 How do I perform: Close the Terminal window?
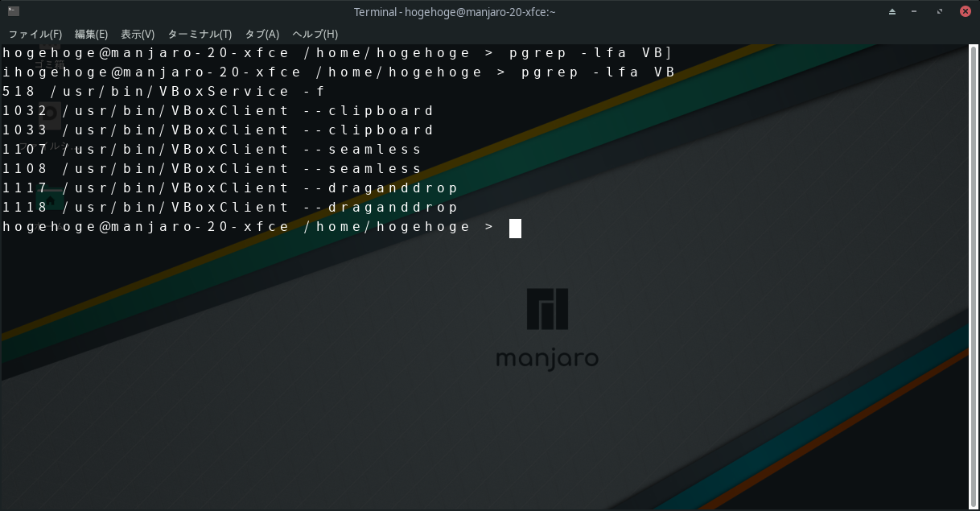click(965, 11)
